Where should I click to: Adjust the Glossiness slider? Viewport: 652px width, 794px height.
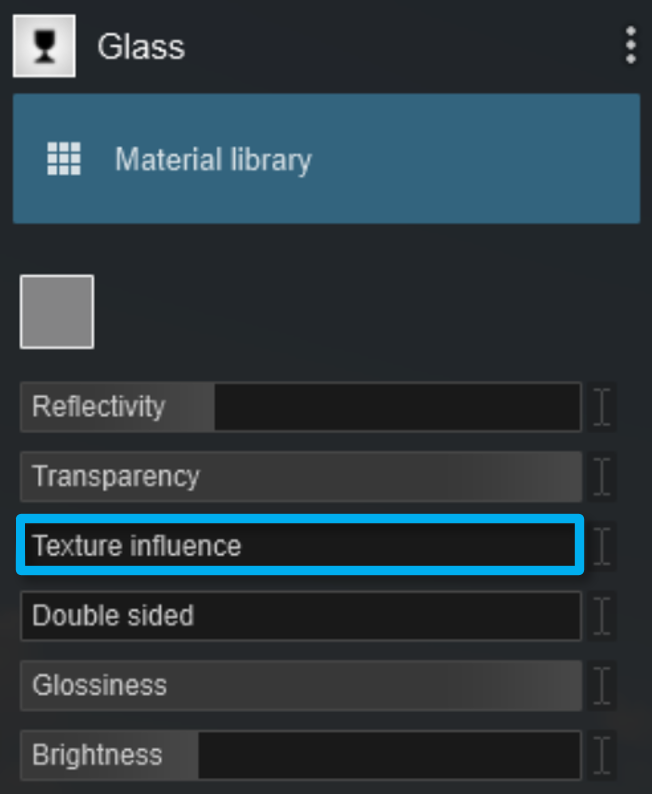coord(301,685)
